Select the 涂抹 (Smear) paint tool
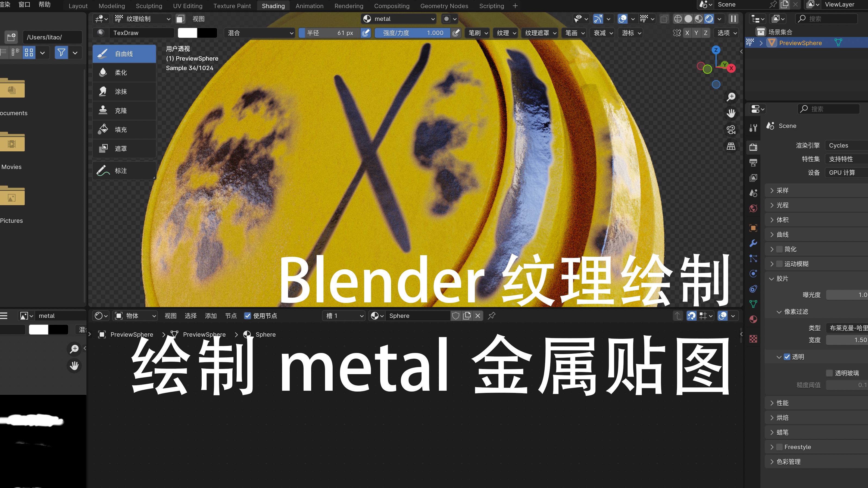Screen dimensions: 868x488 (121, 91)
